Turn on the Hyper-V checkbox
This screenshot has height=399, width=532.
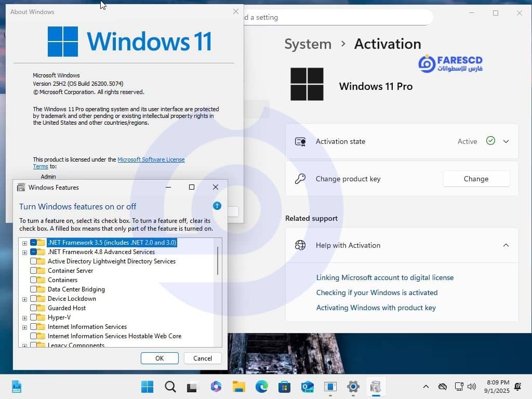pyautogui.click(x=33, y=317)
